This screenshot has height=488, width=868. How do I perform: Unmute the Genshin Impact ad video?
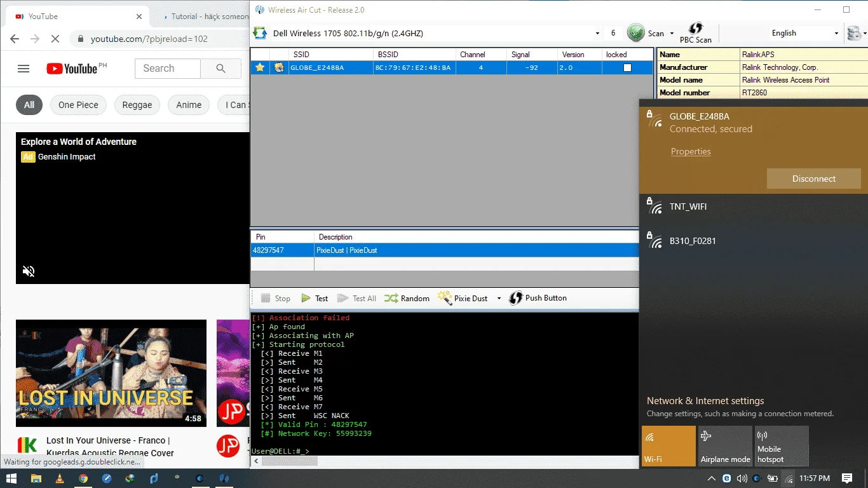(29, 271)
